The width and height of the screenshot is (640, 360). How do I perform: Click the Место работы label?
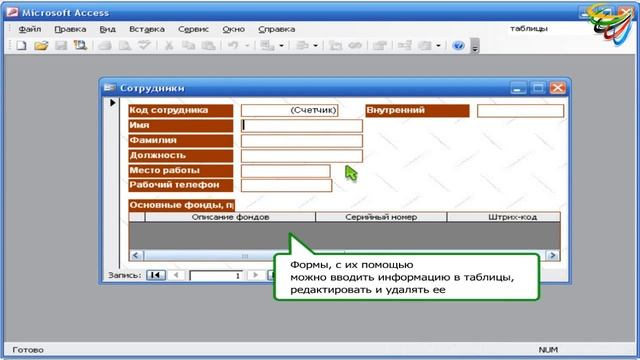[180, 171]
